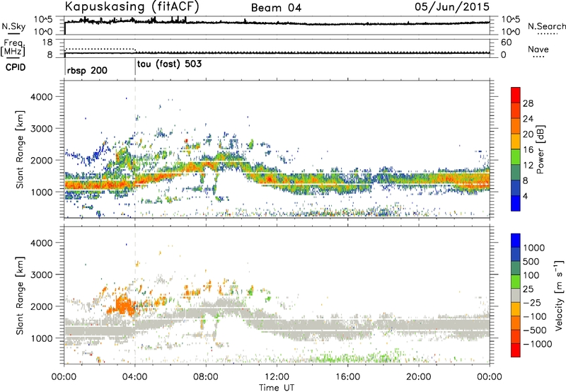Click the '08:00' time axis label

[206, 377]
